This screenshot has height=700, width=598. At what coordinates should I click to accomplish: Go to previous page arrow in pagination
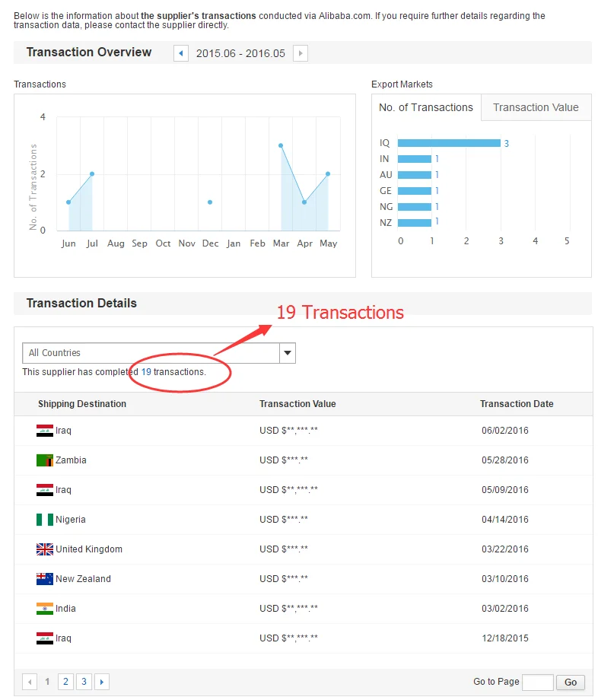coord(30,682)
